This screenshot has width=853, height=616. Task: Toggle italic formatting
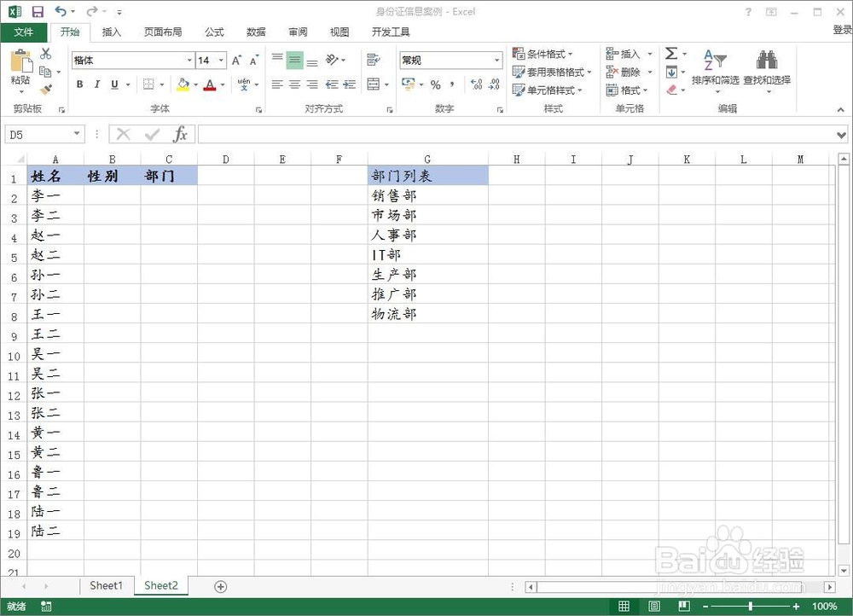tap(95, 84)
